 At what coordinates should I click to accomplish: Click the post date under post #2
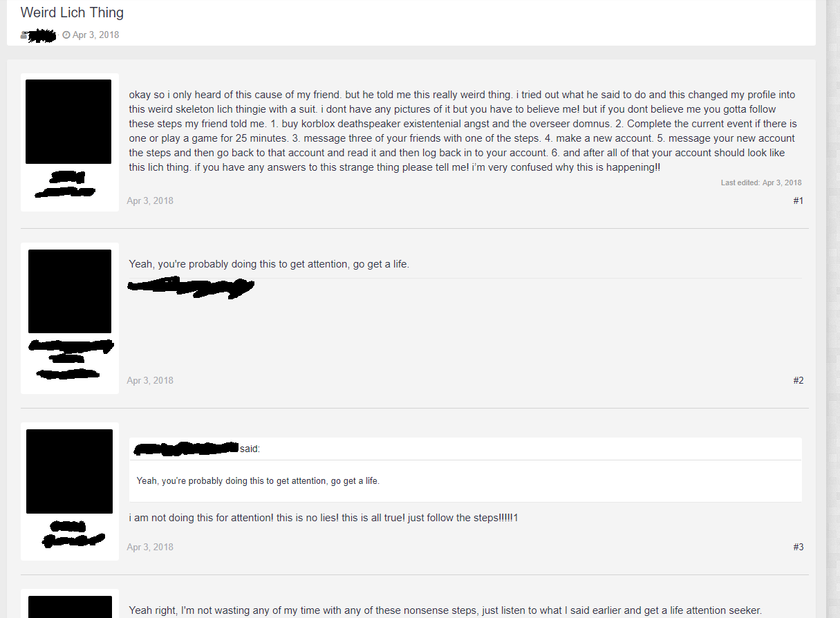pyautogui.click(x=150, y=381)
